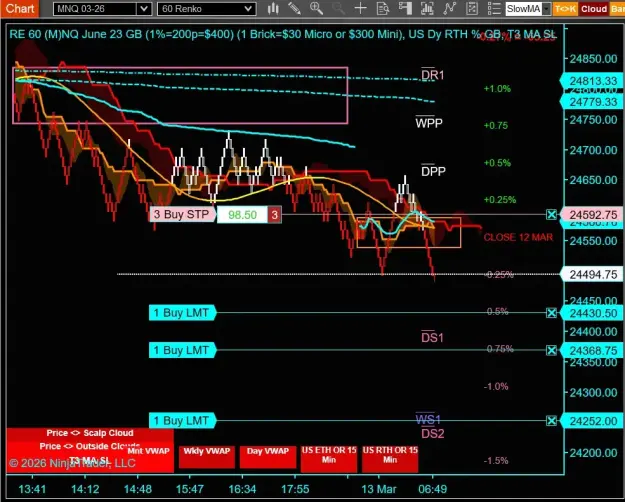Click the 24252.00 price axis marker
Image resolution: width=625 pixels, height=502 pixels.
tap(592, 421)
